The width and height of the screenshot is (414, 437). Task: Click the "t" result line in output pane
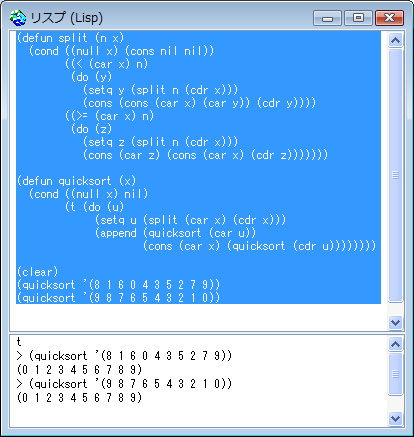19,342
